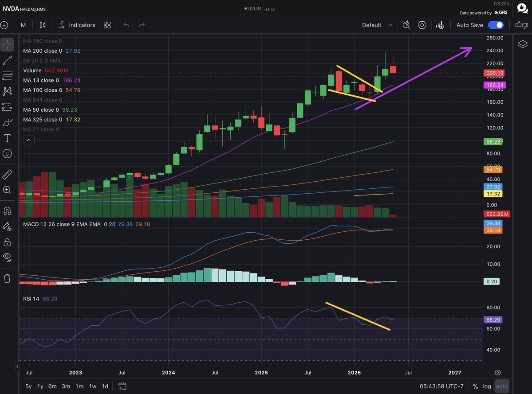Image resolution: width=532 pixels, height=394 pixels.
Task: Toggle log scale mode
Action: tap(487, 386)
